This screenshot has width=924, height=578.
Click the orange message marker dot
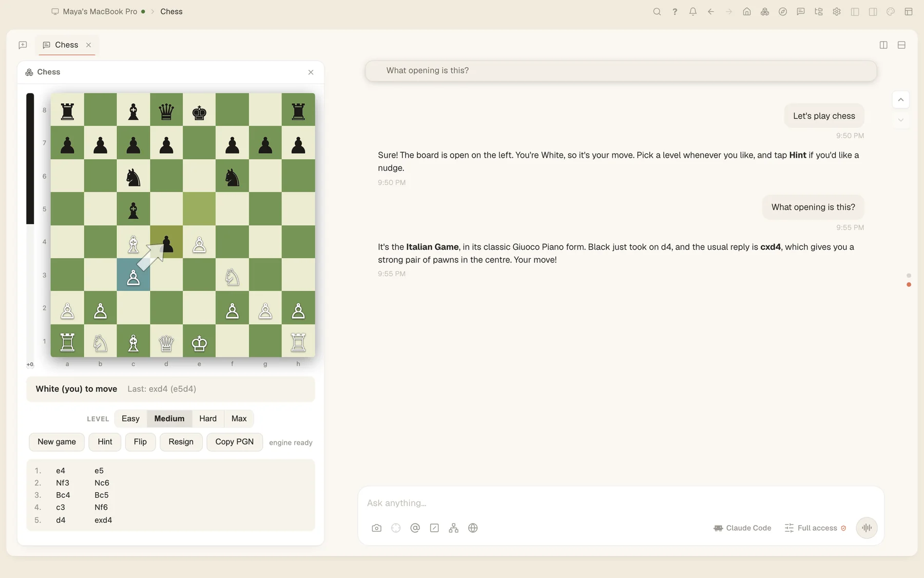(x=909, y=285)
